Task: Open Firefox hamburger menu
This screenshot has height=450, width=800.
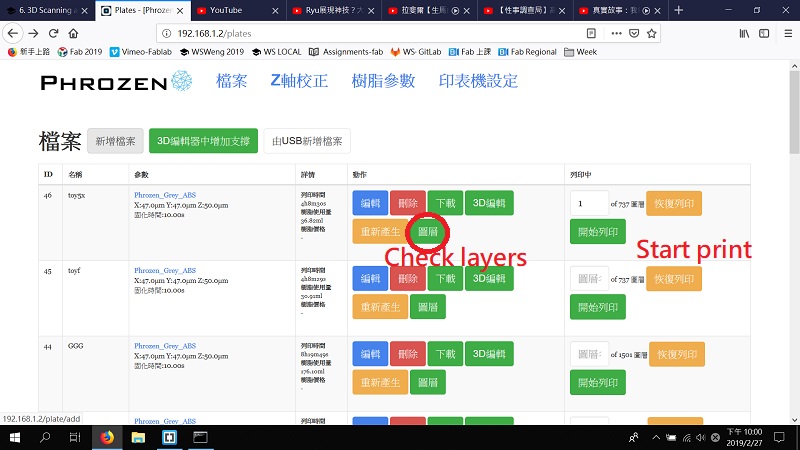Action: point(788,33)
